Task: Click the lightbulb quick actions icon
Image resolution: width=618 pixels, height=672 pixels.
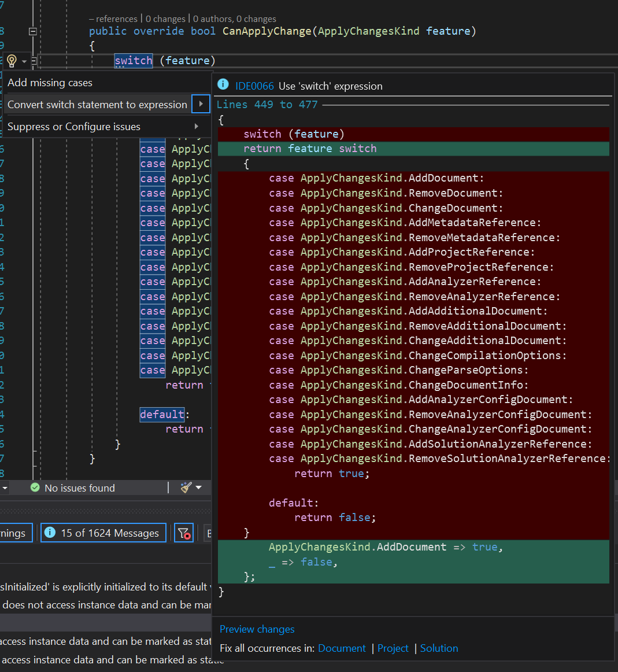Action: [12, 61]
